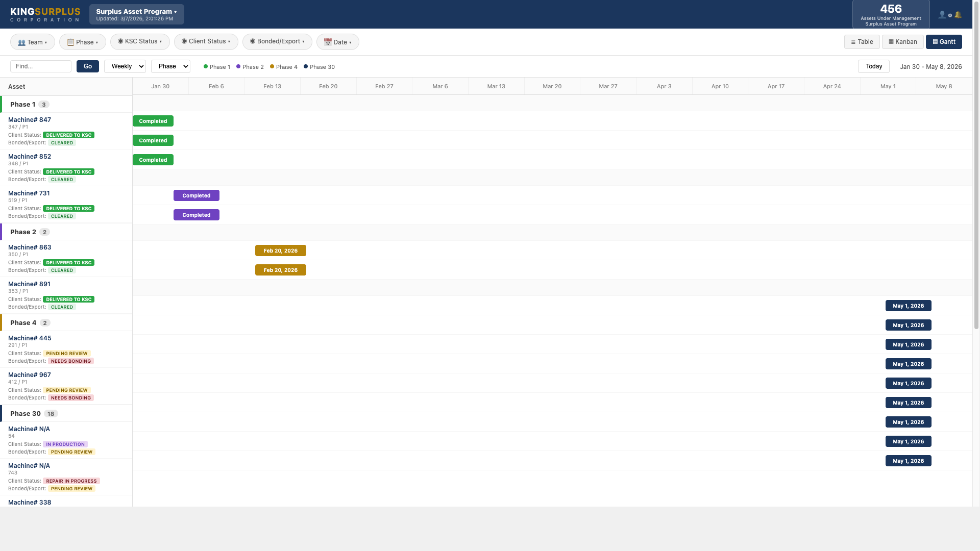Click the Find search input

coord(41,66)
